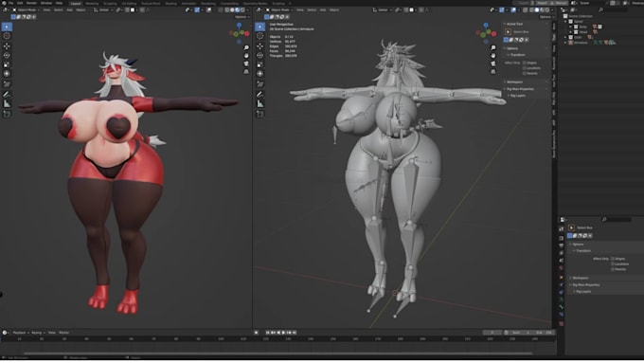Enable Parents checkbox in right viewport sidebar

coord(525,73)
